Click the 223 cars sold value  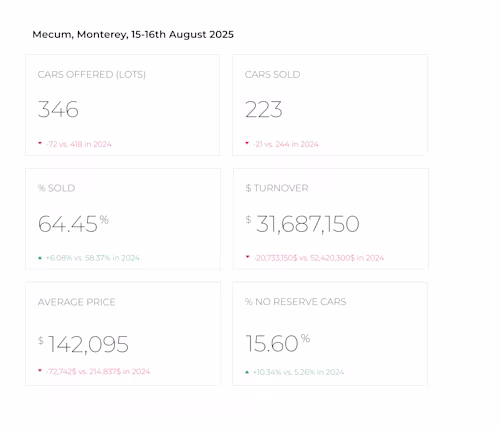coord(264,109)
